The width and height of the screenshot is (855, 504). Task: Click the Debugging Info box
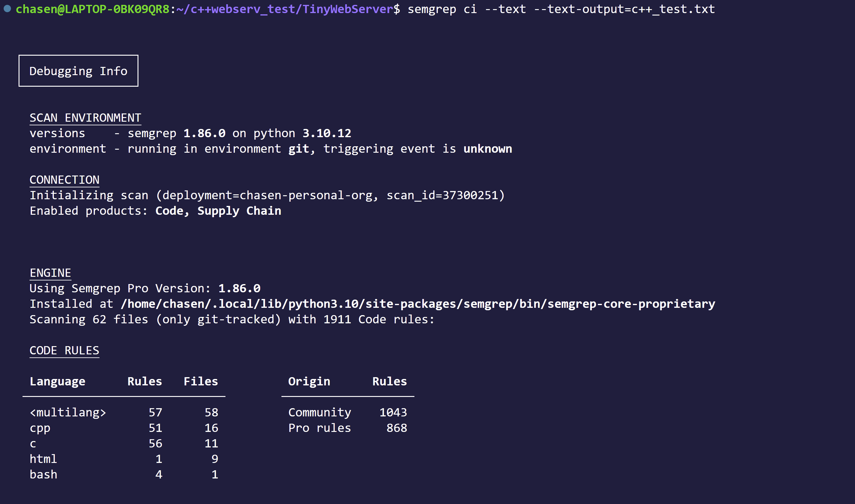(x=79, y=71)
